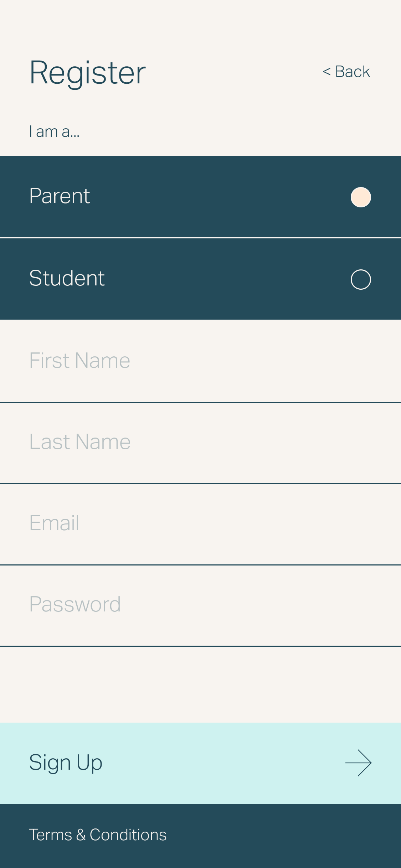Click the underline below the Password field

pos(200,646)
